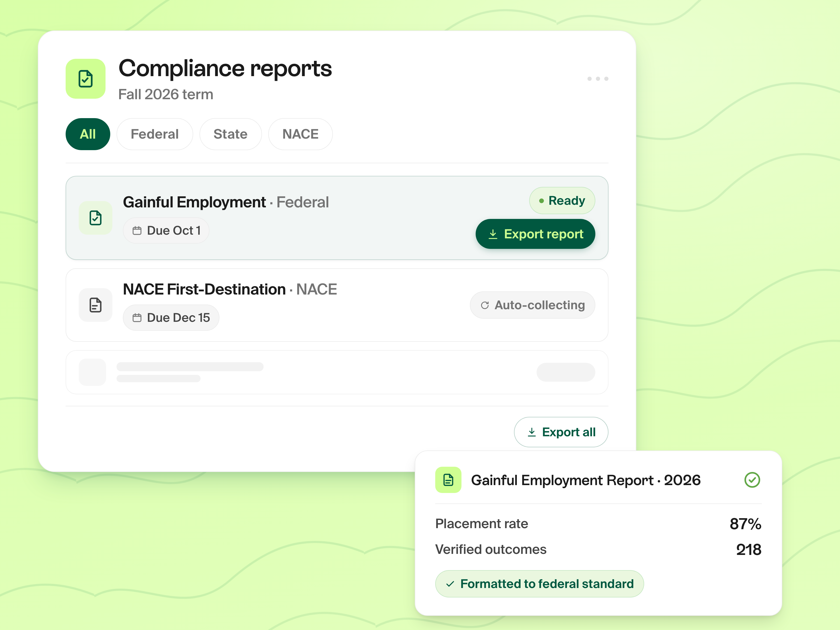Click the Export all button

pos(561,432)
